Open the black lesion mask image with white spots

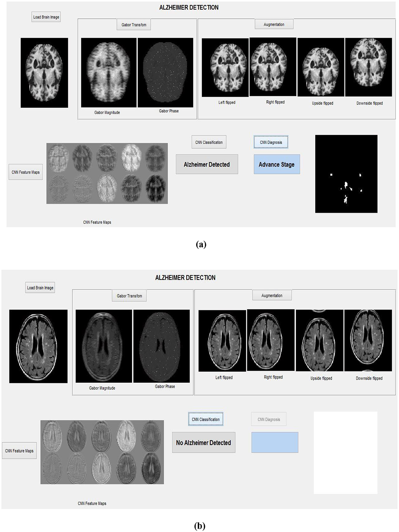coord(346,174)
